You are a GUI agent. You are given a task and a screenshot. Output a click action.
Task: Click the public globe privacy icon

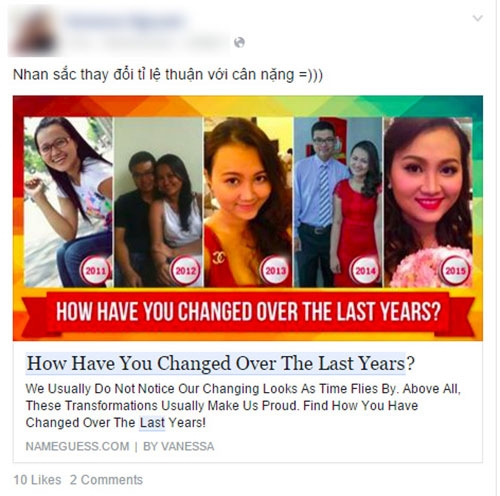(239, 42)
